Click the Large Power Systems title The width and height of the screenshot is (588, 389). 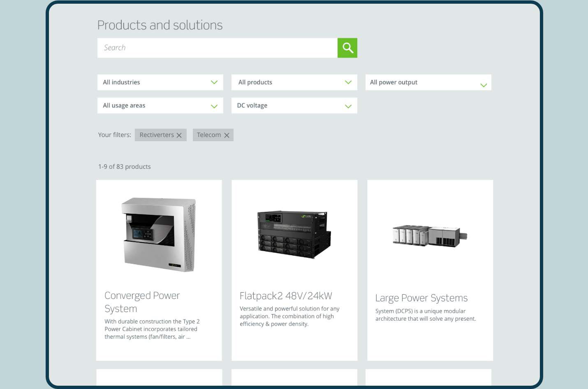click(x=421, y=298)
